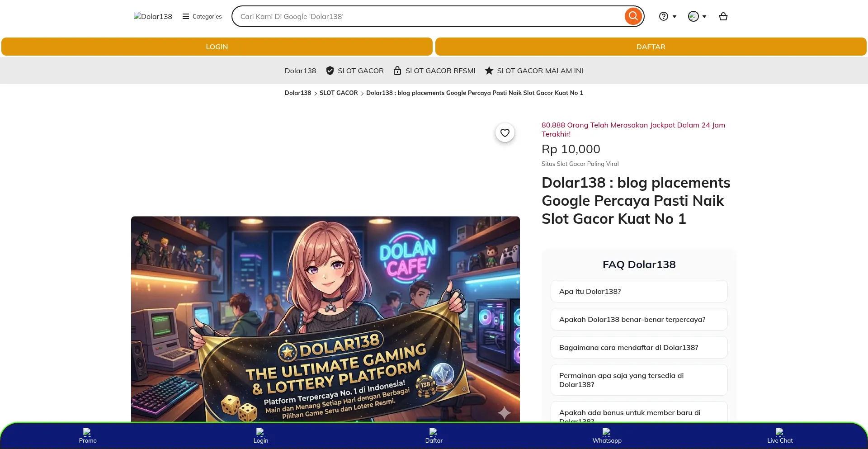Toggle the heart favorite button
Image resolution: width=868 pixels, height=449 pixels.
(x=505, y=132)
